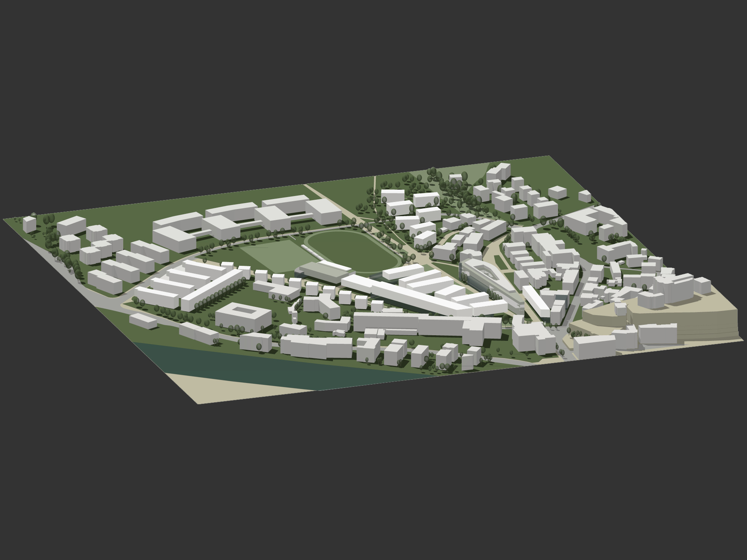Click the curved gray road on left side
747x560 pixels.
point(112,301)
